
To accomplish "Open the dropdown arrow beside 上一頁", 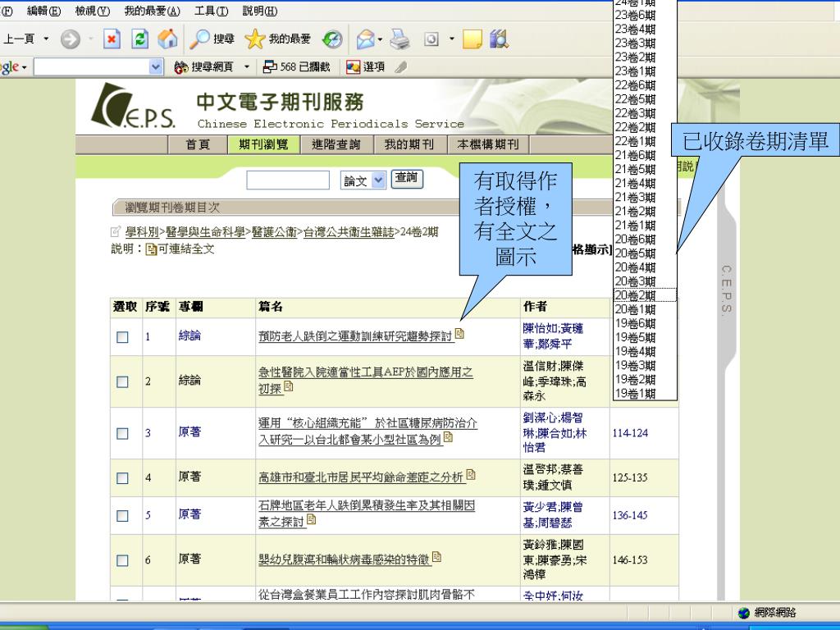I will 46,39.
